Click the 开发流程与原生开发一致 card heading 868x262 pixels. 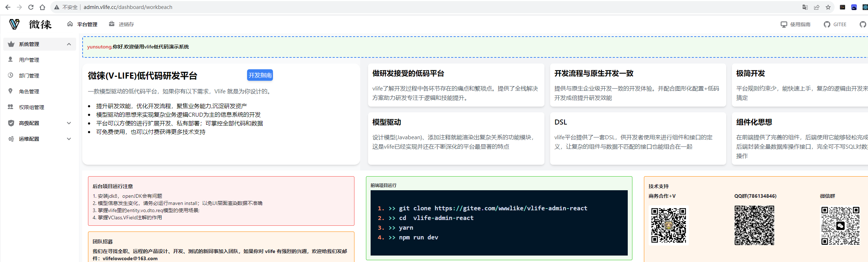[594, 74]
